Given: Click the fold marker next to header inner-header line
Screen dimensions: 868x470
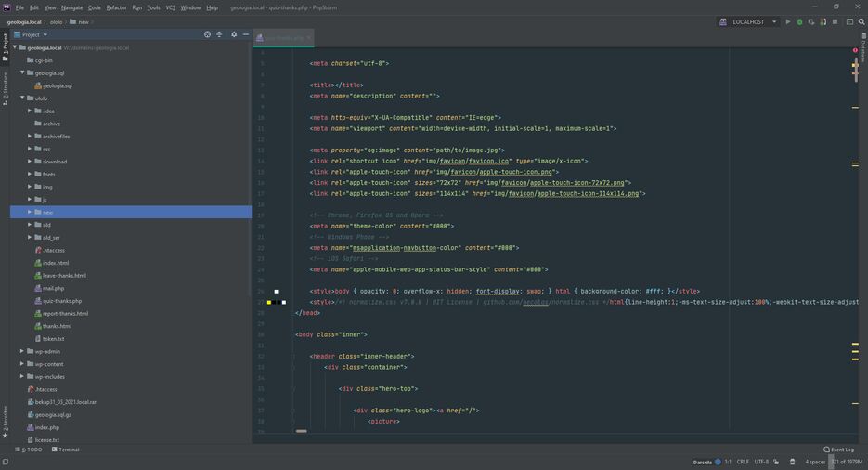Looking at the screenshot, I should (292, 357).
